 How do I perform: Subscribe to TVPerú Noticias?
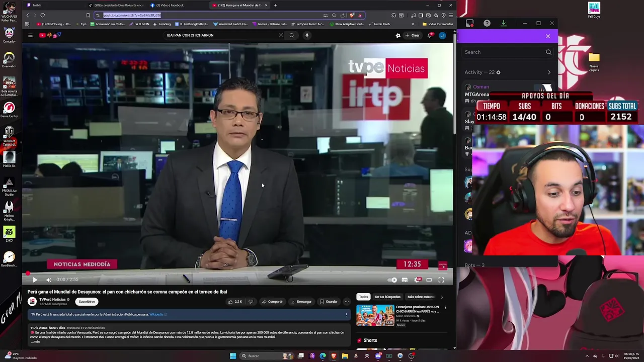pyautogui.click(x=87, y=302)
